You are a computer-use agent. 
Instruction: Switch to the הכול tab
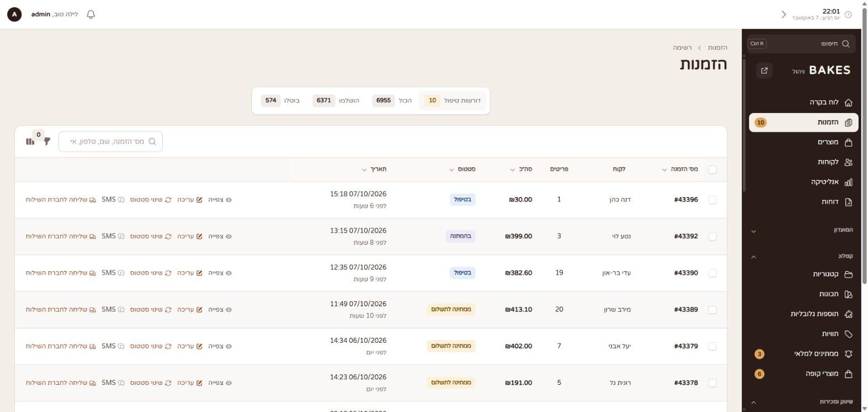point(392,101)
